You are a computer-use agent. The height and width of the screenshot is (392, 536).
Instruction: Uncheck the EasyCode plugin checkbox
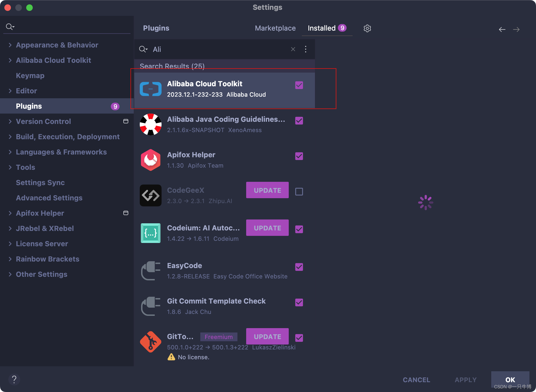[x=299, y=267]
